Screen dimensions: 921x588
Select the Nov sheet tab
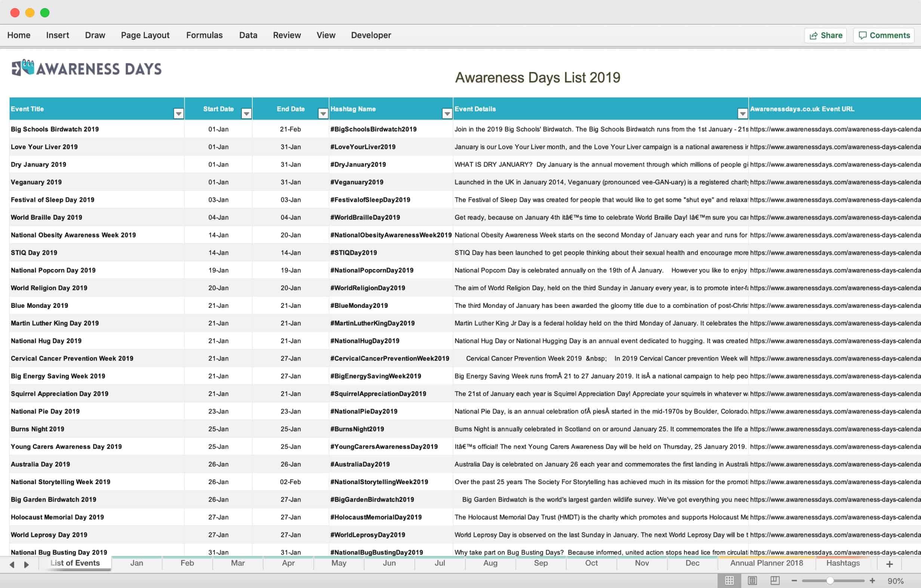click(x=641, y=563)
